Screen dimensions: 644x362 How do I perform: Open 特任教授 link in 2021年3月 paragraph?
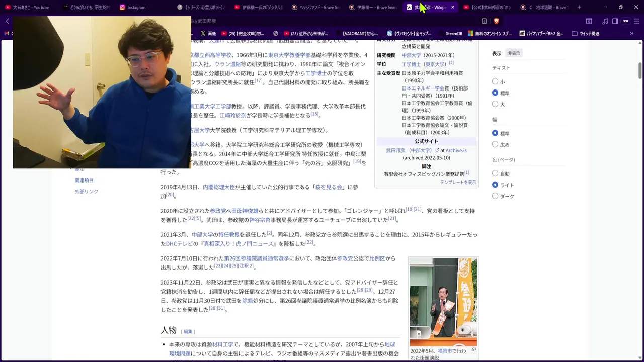tap(229, 235)
